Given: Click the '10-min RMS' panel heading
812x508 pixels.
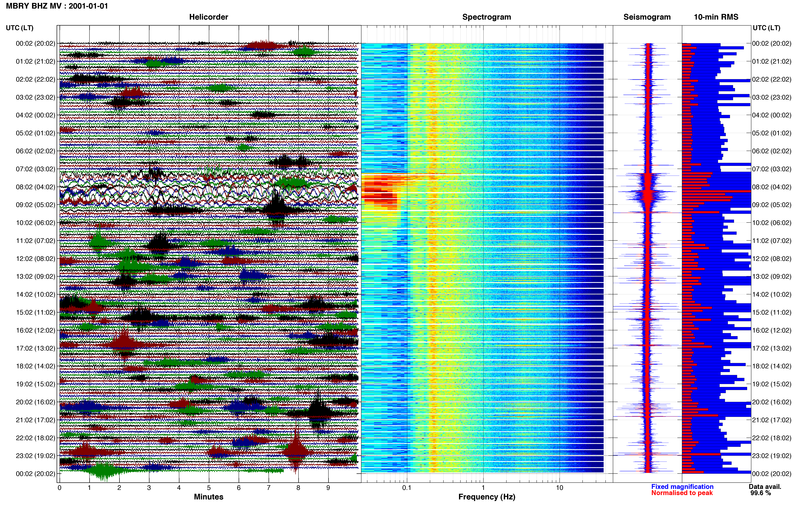Looking at the screenshot, I should pyautogui.click(x=716, y=17).
